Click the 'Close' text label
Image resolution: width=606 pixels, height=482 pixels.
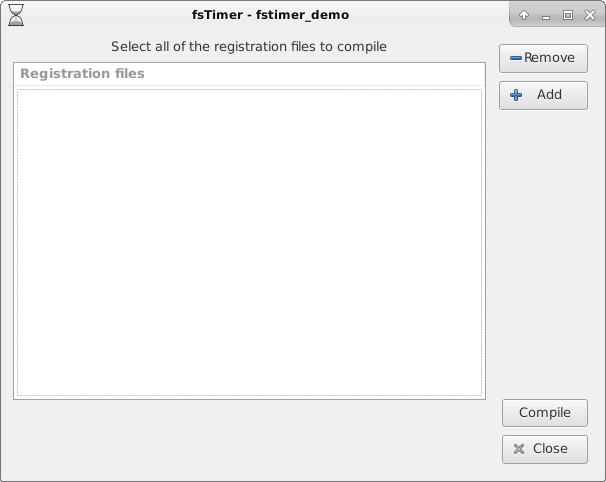(550, 449)
